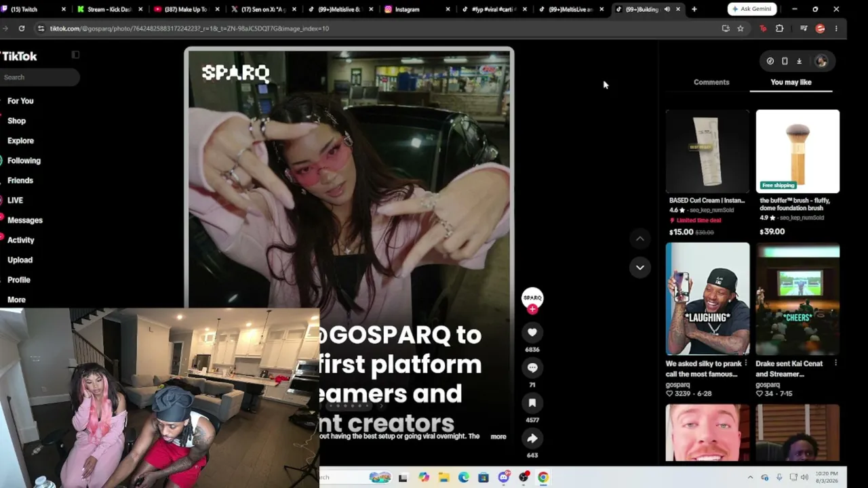Go to the next post with the down chevron
868x488 pixels.
639,267
